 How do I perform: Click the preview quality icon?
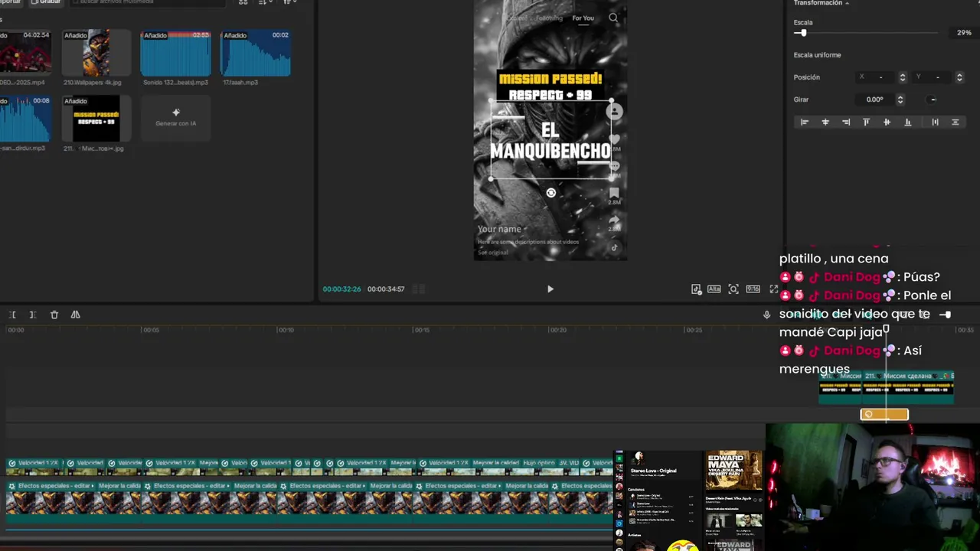pyautogui.click(x=714, y=289)
